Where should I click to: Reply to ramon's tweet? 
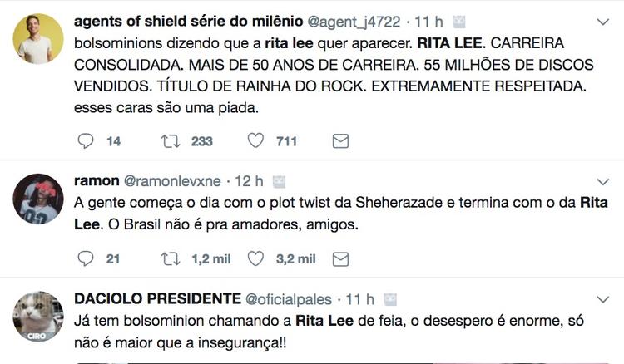86,259
